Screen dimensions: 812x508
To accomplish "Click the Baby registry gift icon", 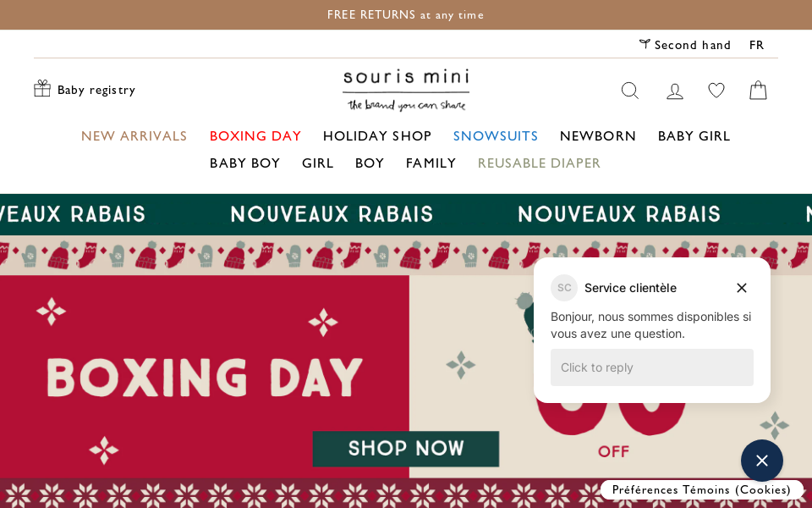I will [42, 89].
